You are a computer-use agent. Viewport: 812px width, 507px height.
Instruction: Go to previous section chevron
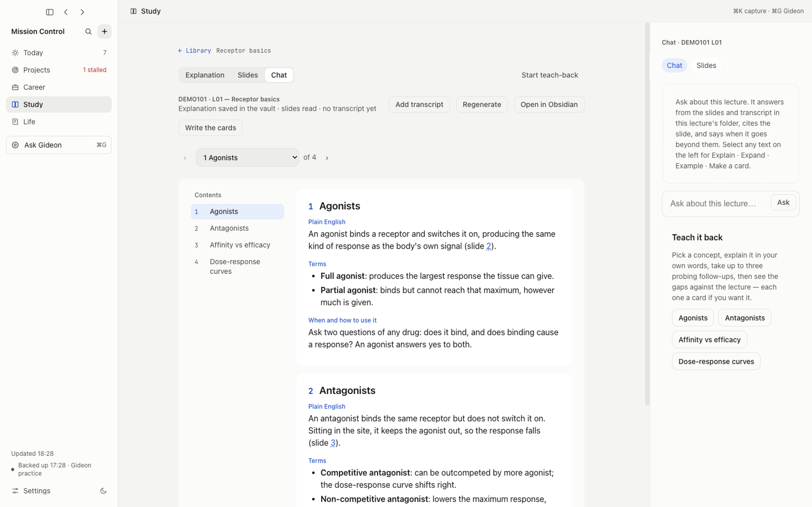185,158
